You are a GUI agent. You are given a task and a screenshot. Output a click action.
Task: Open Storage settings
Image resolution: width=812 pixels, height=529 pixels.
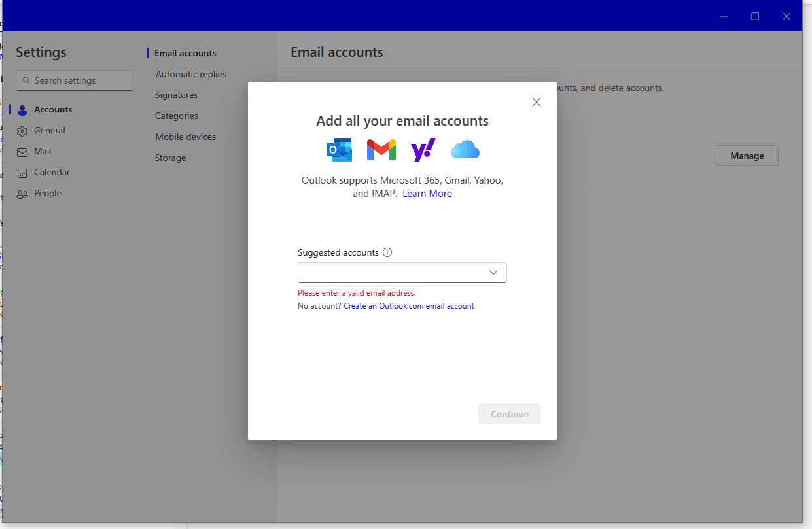point(170,158)
